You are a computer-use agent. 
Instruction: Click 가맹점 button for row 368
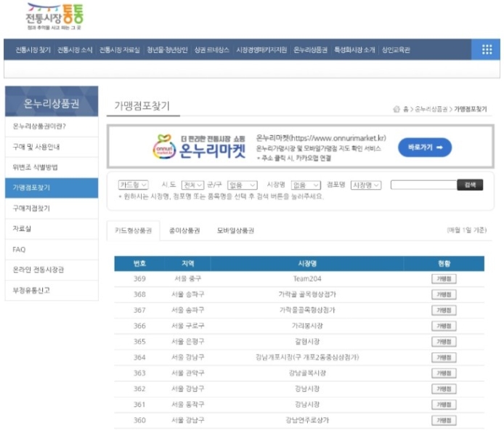coord(444,294)
